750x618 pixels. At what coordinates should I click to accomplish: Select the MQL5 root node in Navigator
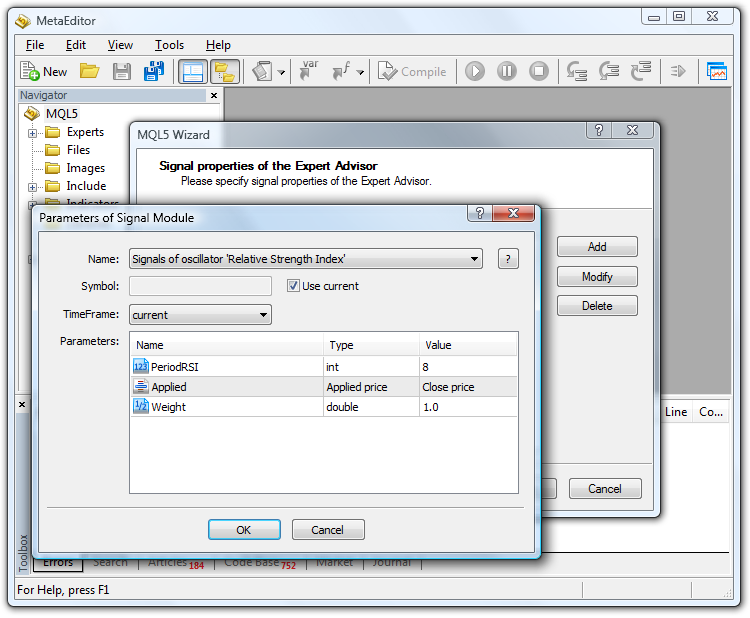point(62,114)
